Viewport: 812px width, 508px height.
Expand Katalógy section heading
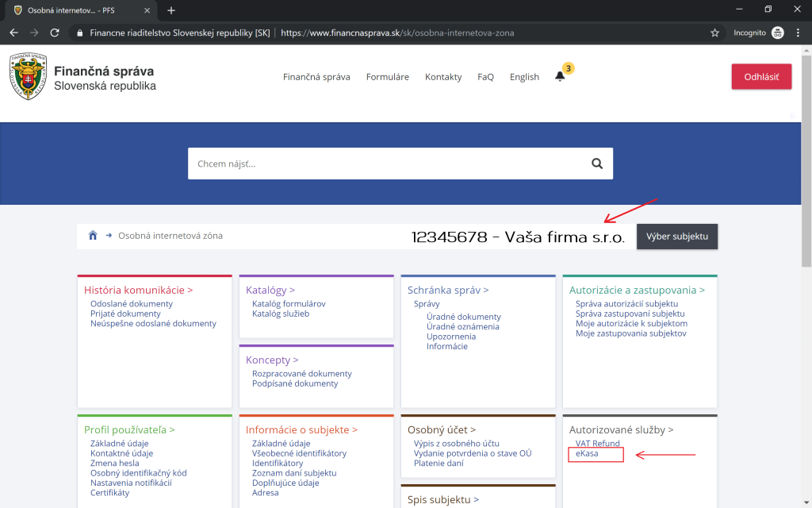(270, 291)
